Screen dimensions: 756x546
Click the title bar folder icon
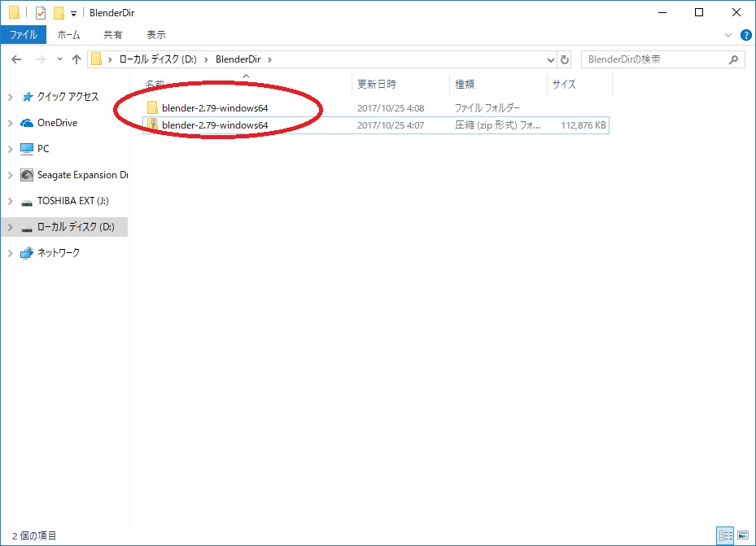(x=15, y=12)
